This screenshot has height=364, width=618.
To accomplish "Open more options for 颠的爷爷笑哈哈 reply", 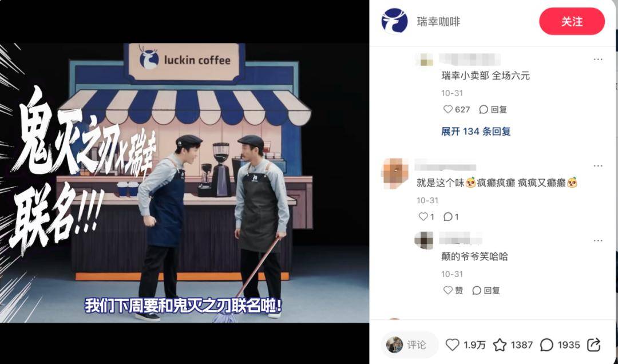I will point(598,240).
